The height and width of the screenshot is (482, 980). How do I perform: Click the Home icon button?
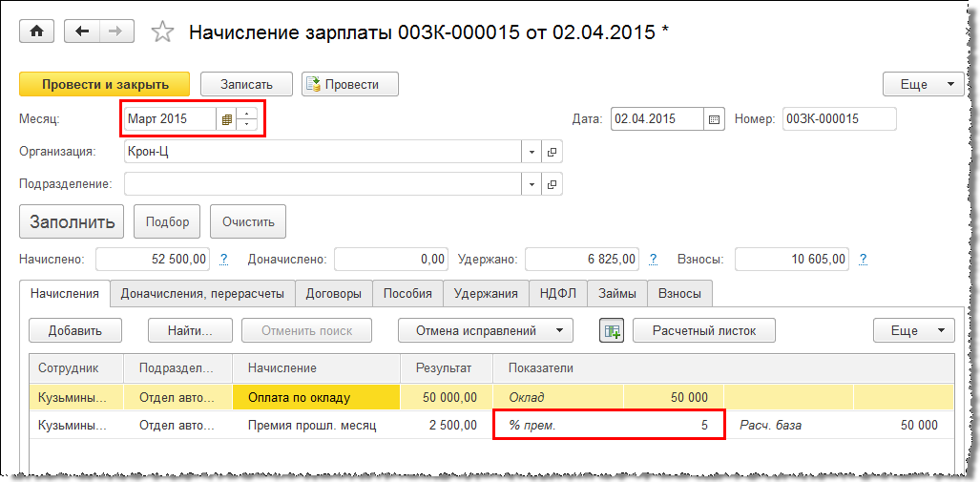click(37, 31)
